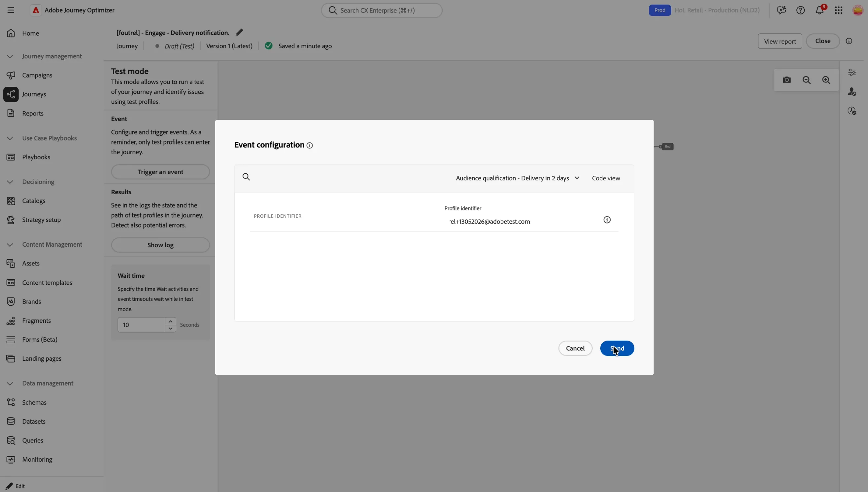Collapse the Decisioning section
The width and height of the screenshot is (868, 492).
pyautogui.click(x=10, y=182)
